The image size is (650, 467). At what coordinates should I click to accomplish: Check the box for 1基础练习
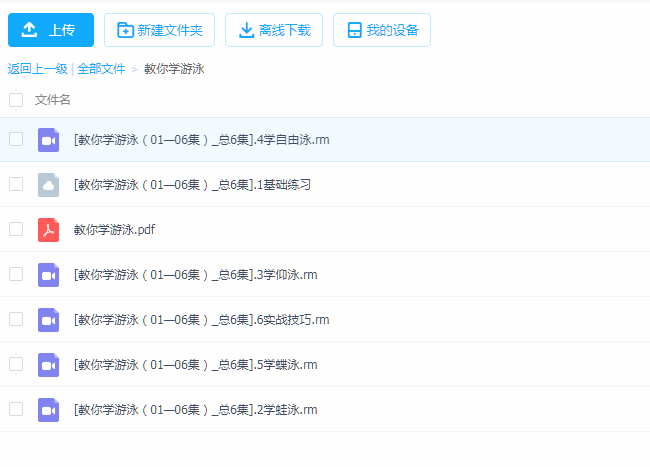[x=16, y=184]
